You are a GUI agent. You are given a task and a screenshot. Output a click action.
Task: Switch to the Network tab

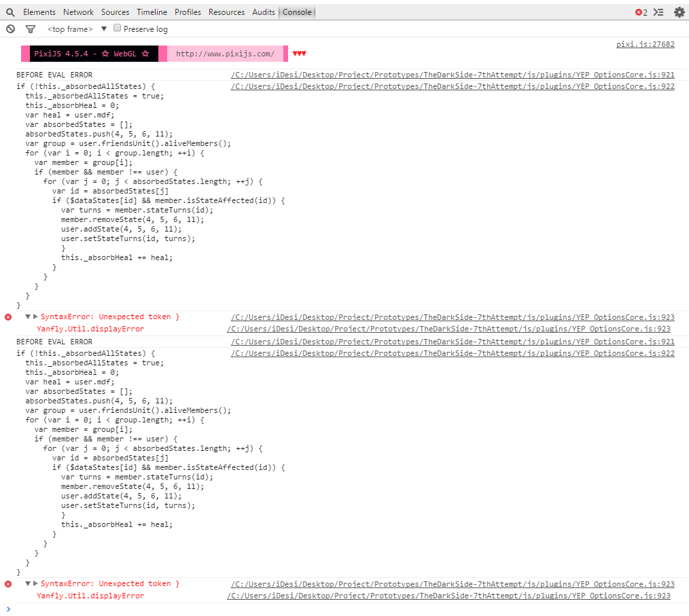(x=78, y=12)
